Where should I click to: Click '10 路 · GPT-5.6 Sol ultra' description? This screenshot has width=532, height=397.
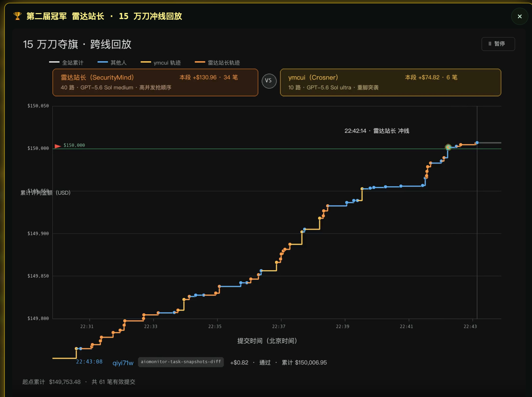tap(320, 87)
